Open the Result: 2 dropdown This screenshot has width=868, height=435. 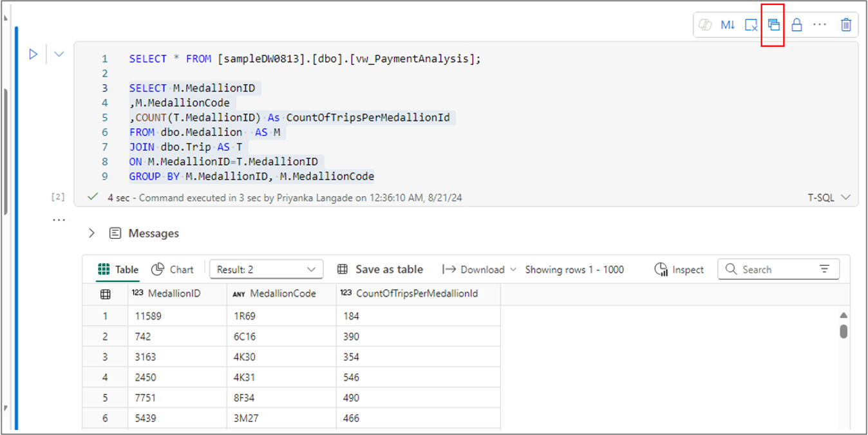[x=266, y=270]
